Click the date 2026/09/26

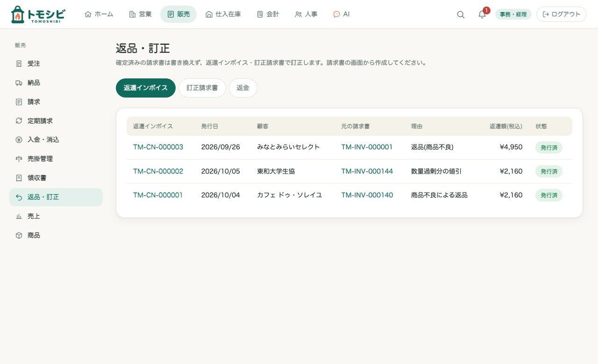pos(221,147)
